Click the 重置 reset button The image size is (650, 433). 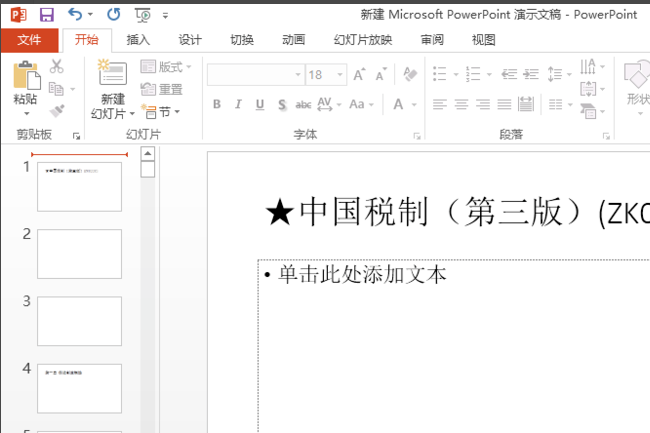click(162, 89)
